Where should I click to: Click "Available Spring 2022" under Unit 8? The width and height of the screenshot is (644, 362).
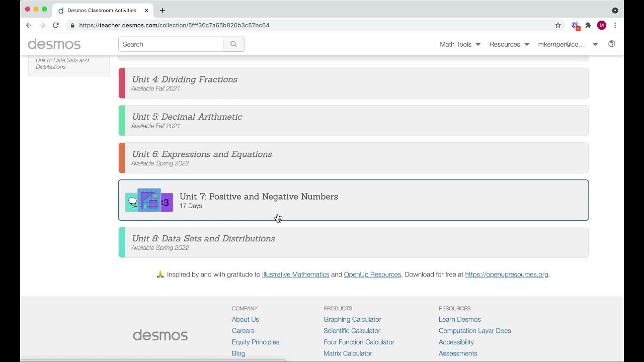pos(160,248)
